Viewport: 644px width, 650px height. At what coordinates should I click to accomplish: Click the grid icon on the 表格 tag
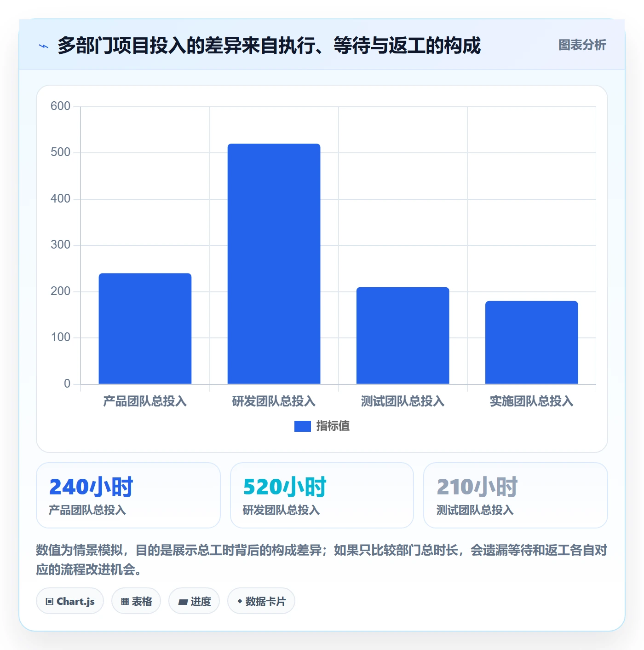125,601
